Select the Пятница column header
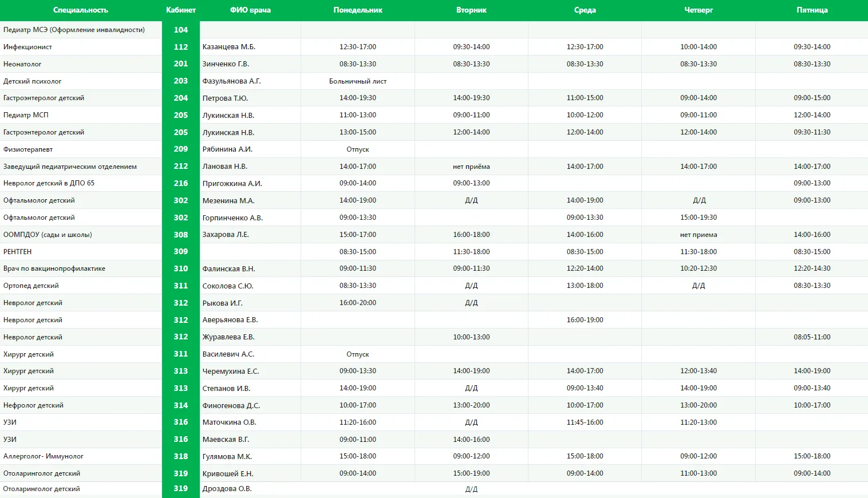Image resolution: width=868 pixels, height=498 pixels. pyautogui.click(x=812, y=10)
